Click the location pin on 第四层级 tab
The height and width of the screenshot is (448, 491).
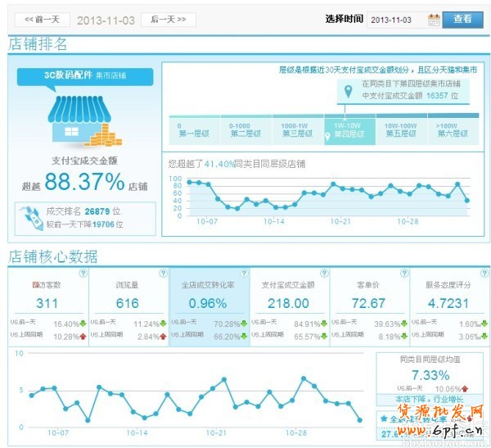(329, 135)
